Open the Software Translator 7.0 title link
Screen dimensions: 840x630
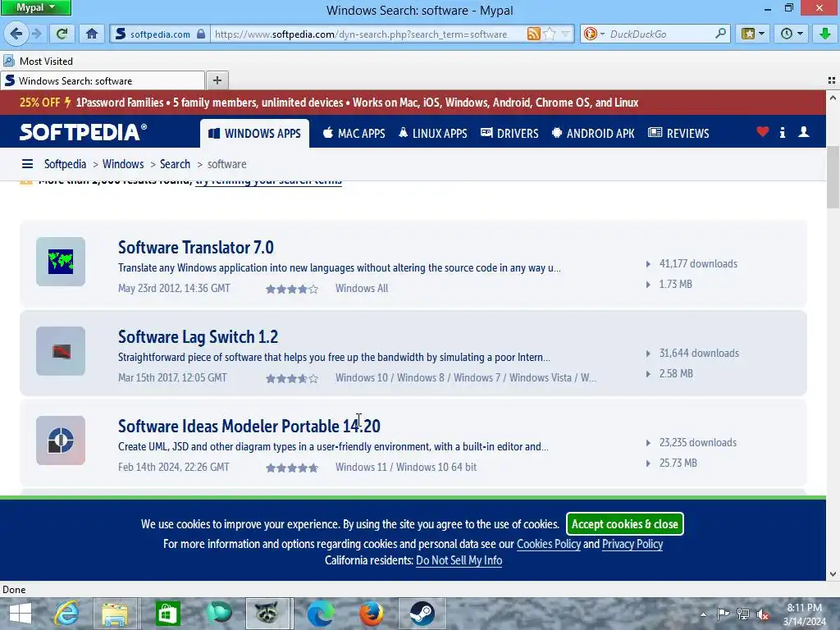pos(196,248)
